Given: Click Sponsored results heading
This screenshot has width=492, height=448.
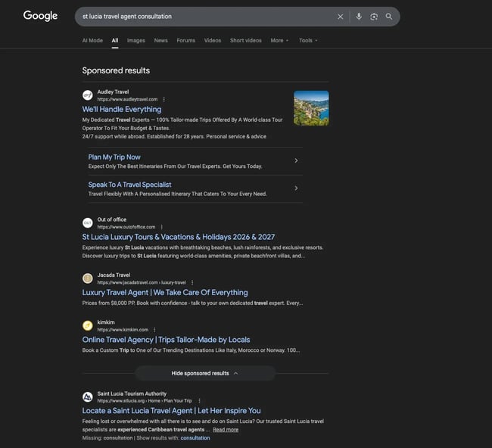Looking at the screenshot, I should [116, 70].
